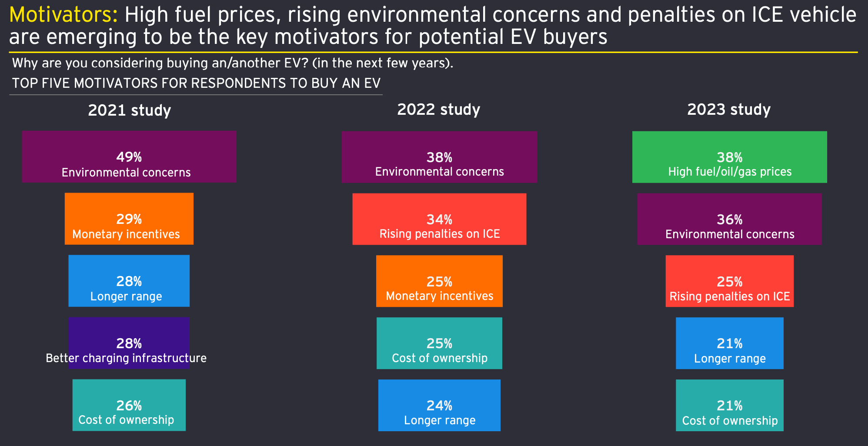Click the 28% Longer range box in 2021 study

(x=129, y=281)
